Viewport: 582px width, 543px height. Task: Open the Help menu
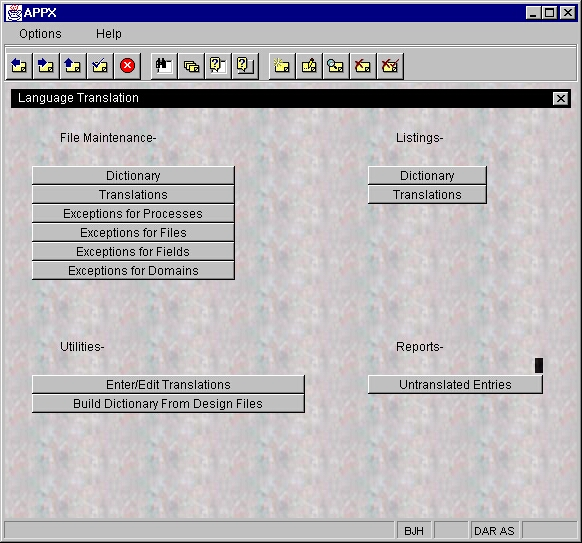click(x=108, y=34)
